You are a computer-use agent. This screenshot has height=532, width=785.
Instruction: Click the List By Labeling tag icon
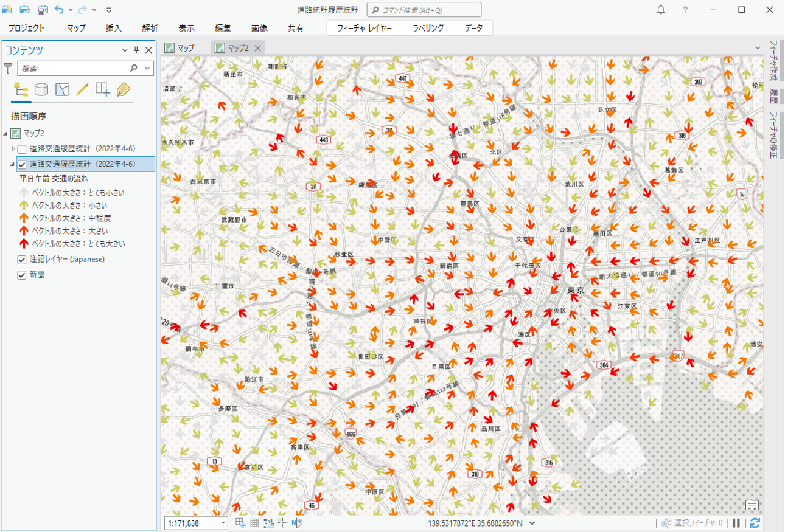[124, 90]
